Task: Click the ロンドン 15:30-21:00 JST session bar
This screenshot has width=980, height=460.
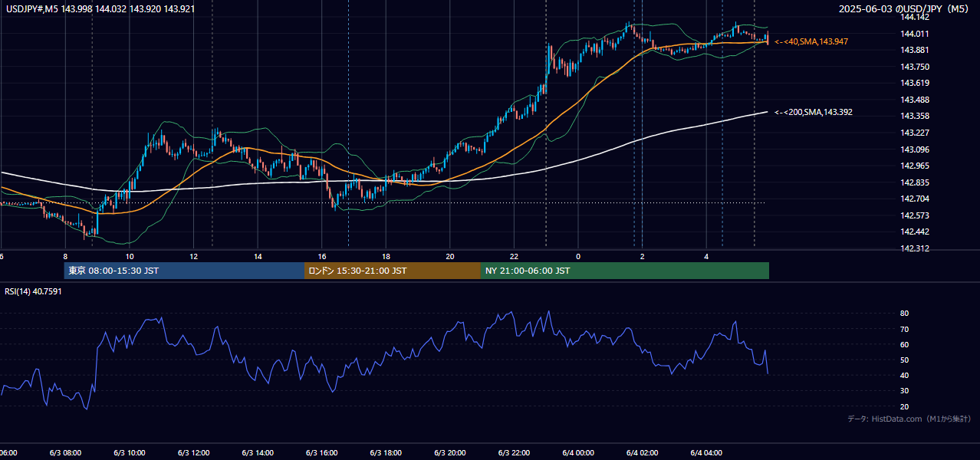Action: pos(393,271)
